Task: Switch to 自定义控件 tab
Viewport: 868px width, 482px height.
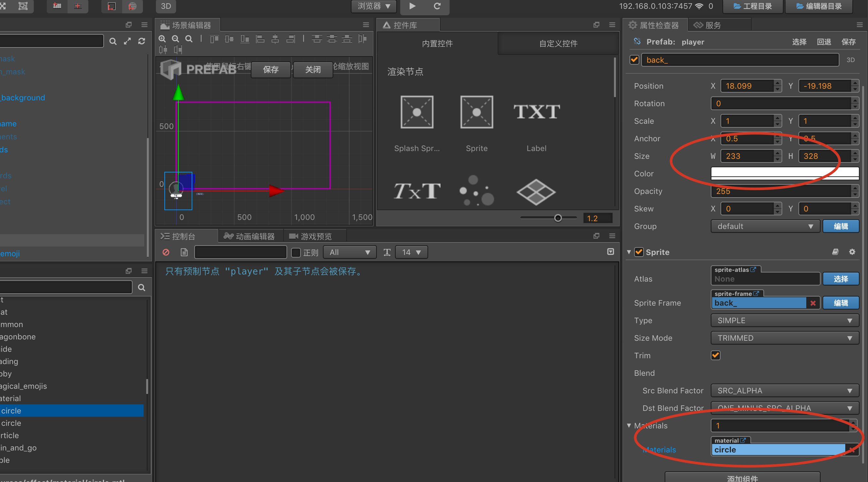Action: tap(558, 44)
